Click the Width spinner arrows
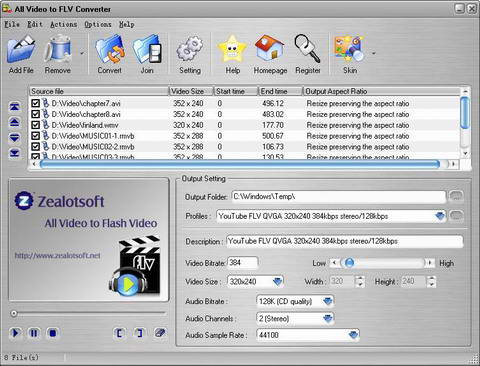This screenshot has width=480, height=366. click(360, 282)
